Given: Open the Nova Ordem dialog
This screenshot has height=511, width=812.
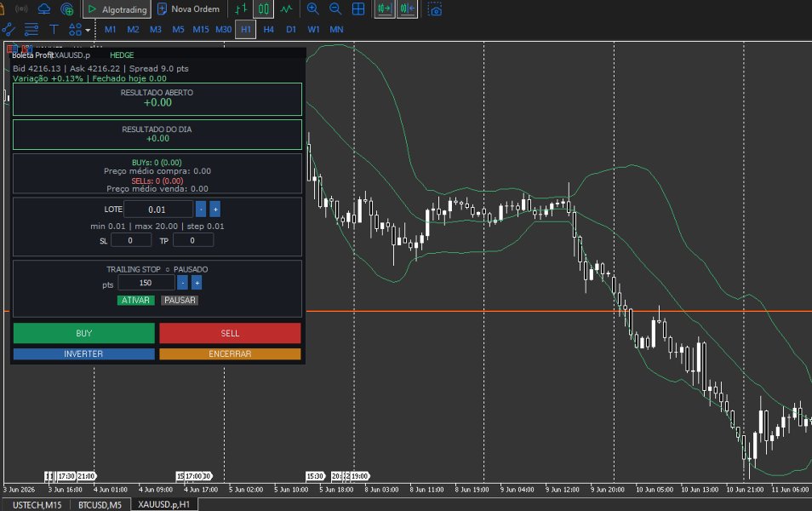Looking at the screenshot, I should 188,9.
